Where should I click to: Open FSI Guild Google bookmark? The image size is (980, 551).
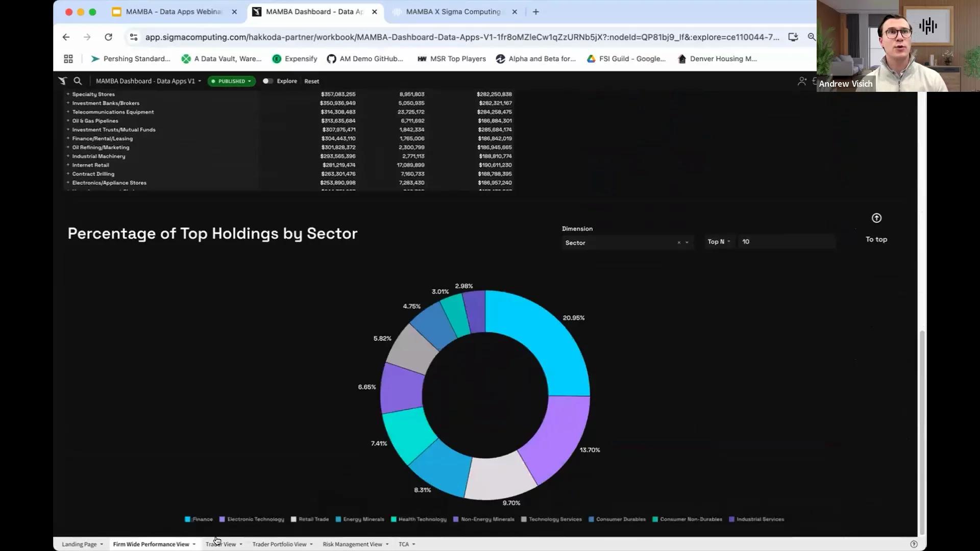(x=626, y=59)
